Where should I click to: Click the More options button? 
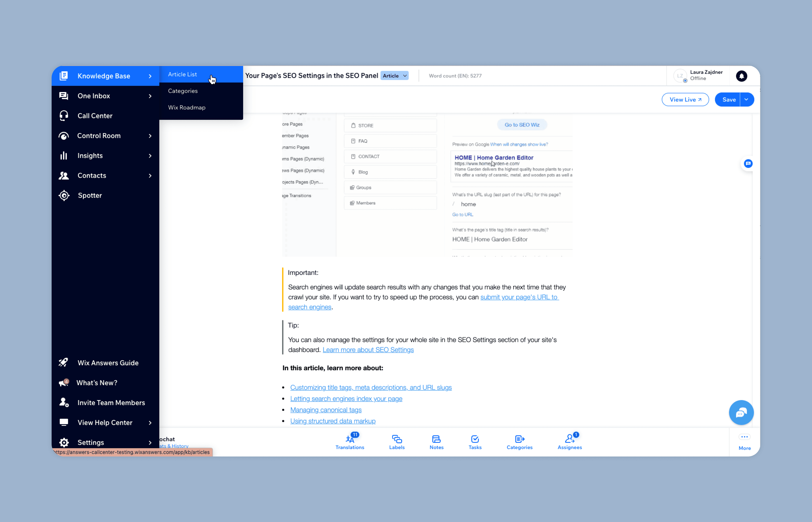click(745, 442)
